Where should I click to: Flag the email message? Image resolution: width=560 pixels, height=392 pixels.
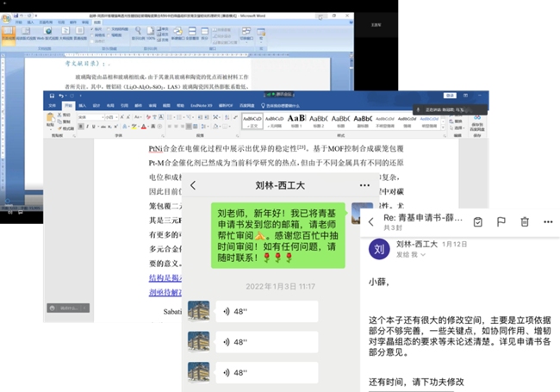(500, 221)
